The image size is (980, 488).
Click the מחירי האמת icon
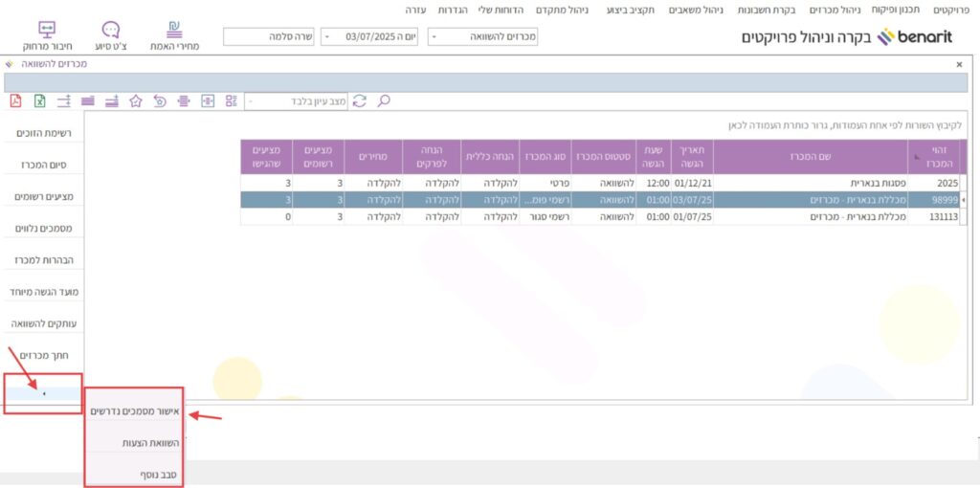(174, 35)
